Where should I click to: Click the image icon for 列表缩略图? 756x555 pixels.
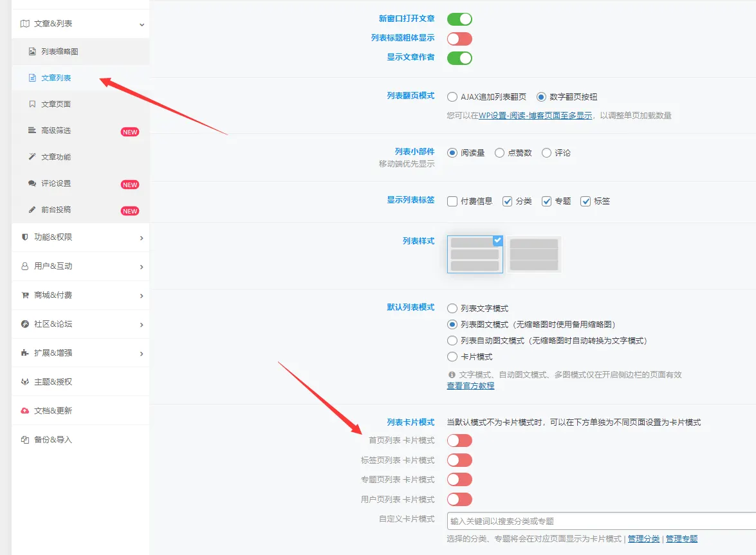coord(32,51)
